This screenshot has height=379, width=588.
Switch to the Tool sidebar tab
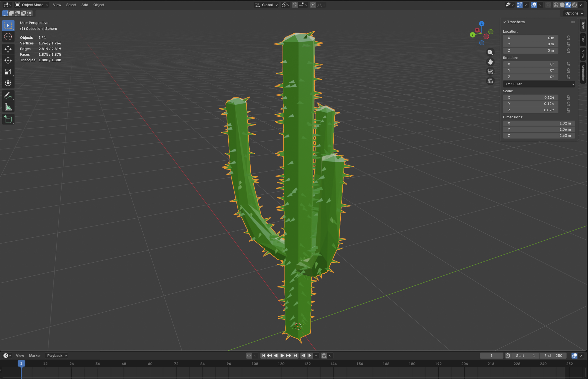(x=583, y=39)
